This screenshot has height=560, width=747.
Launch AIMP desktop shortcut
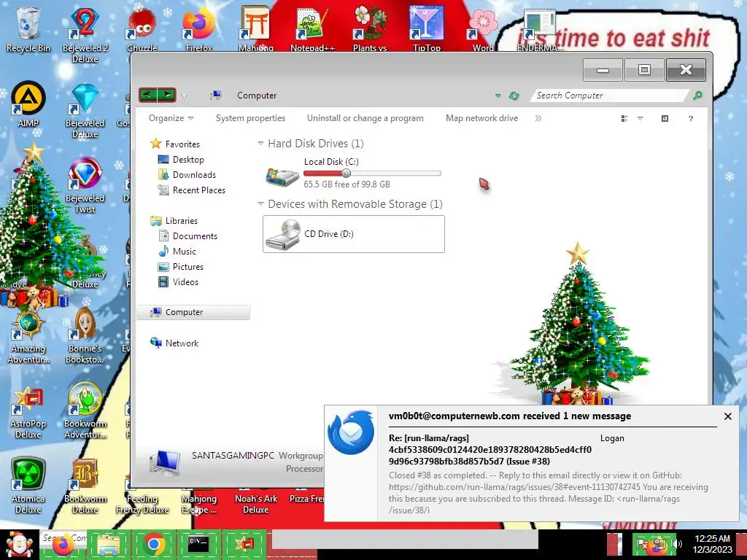(28, 105)
